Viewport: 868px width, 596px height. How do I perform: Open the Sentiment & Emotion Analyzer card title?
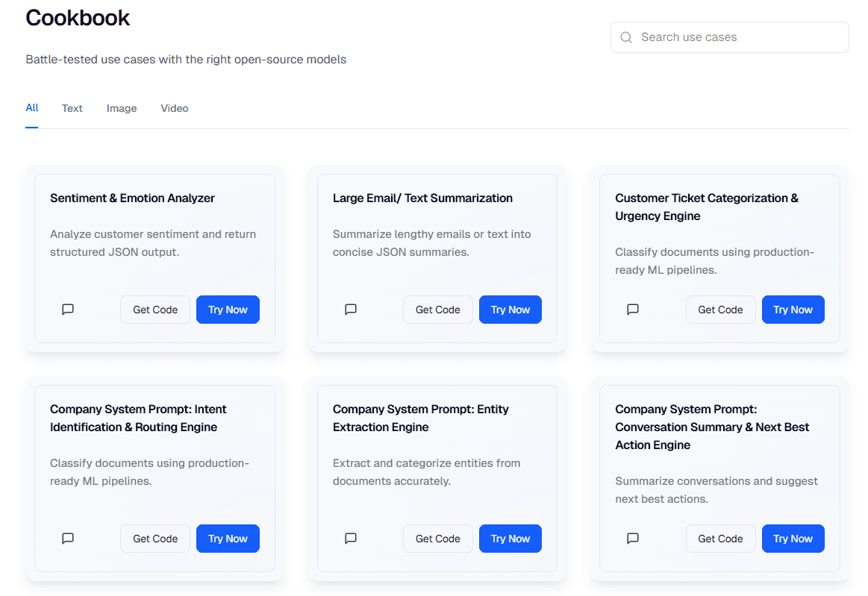132,198
